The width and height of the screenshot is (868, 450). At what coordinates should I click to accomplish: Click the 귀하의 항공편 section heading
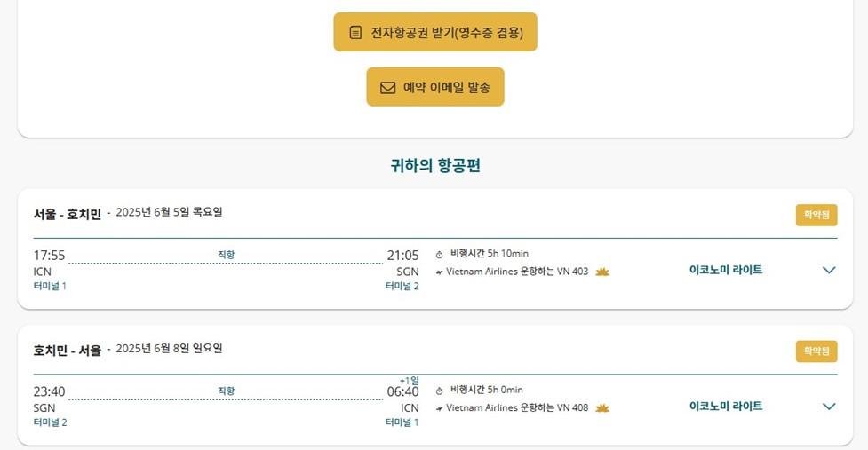coord(435,166)
